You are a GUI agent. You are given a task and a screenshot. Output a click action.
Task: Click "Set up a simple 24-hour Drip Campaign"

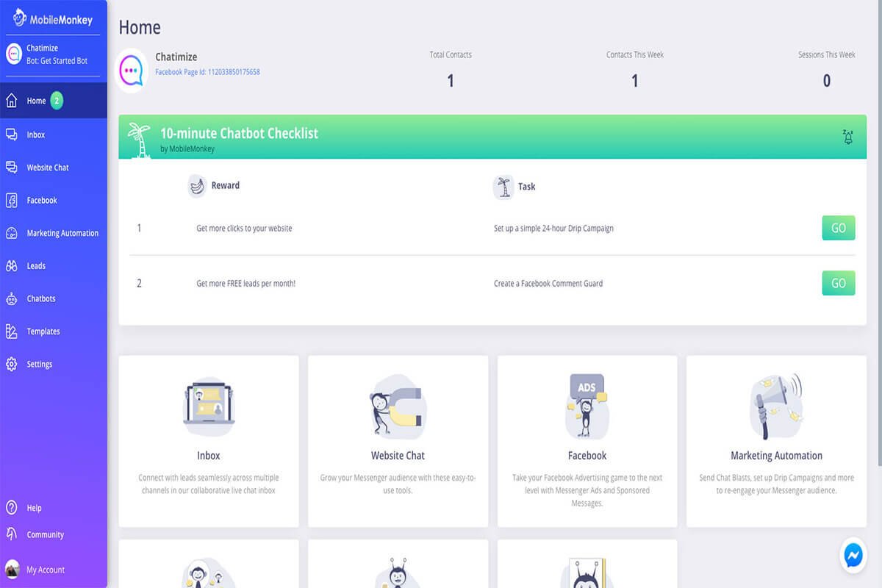click(x=553, y=229)
